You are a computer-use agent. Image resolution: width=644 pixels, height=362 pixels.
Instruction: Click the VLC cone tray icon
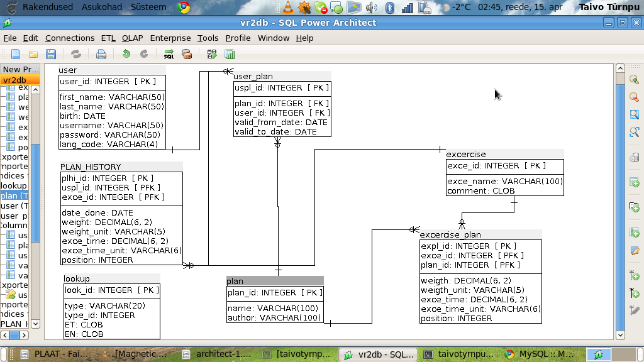pos(288,8)
